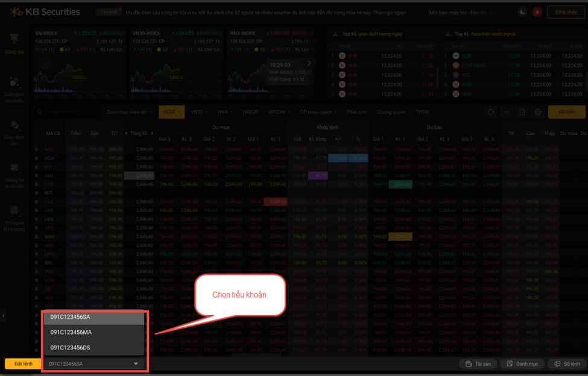588x376 pixels.
Task: Toggle the watchlist flag on GVR row
Action: [x=37, y=210]
